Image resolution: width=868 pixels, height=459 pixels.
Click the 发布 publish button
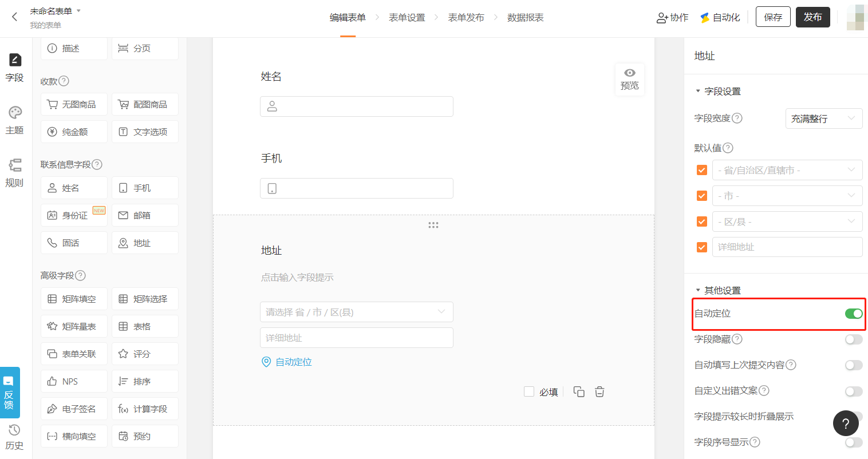[x=813, y=17]
